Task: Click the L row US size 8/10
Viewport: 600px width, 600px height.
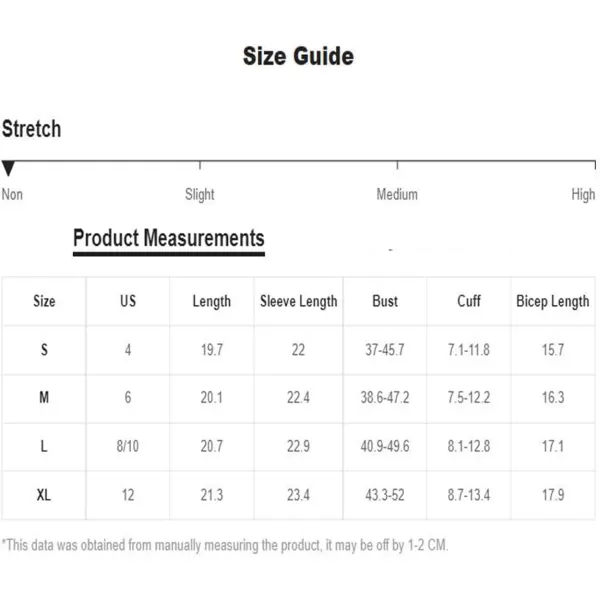Action: coord(128,447)
